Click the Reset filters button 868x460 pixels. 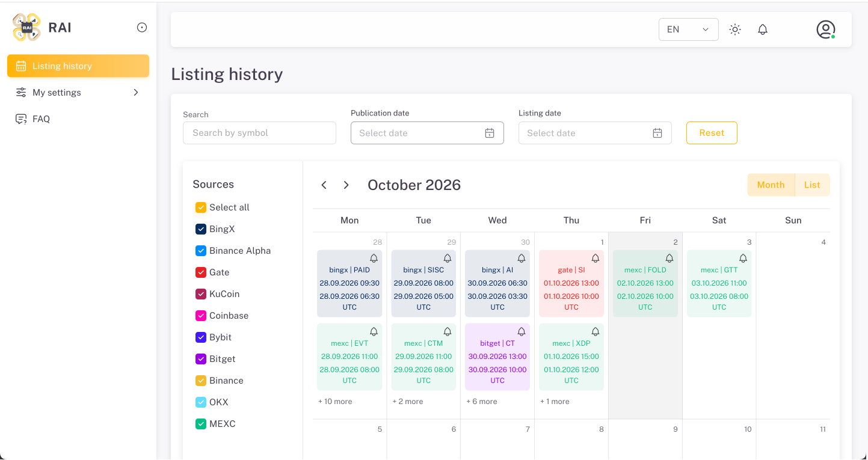pyautogui.click(x=712, y=133)
